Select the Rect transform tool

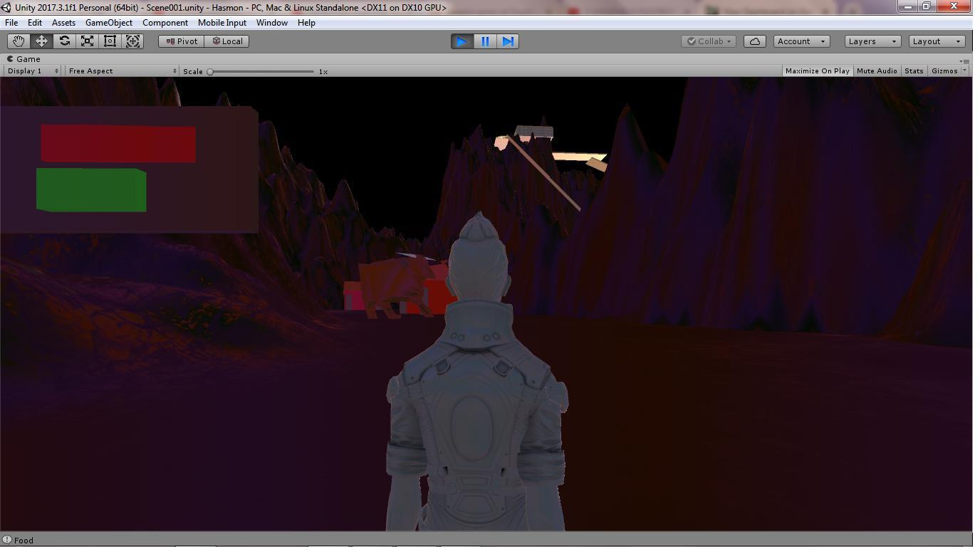(x=110, y=41)
